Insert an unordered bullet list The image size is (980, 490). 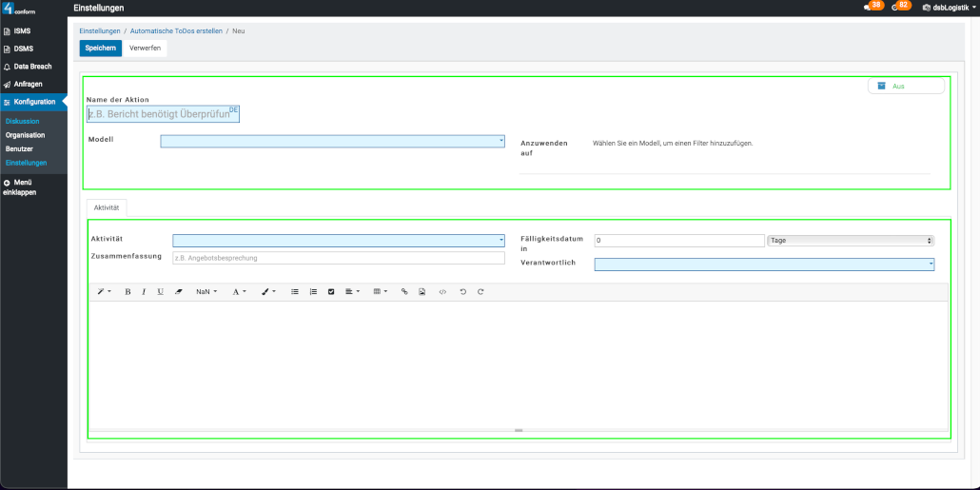294,291
